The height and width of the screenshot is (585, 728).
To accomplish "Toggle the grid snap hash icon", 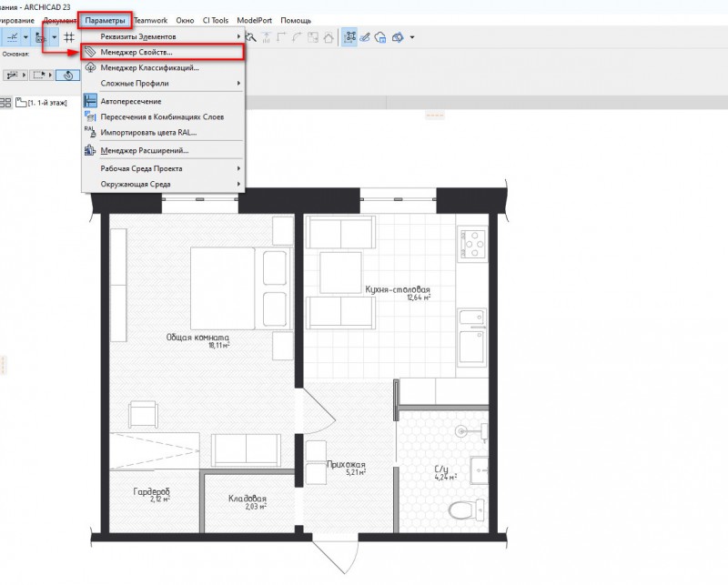I will pos(69,37).
